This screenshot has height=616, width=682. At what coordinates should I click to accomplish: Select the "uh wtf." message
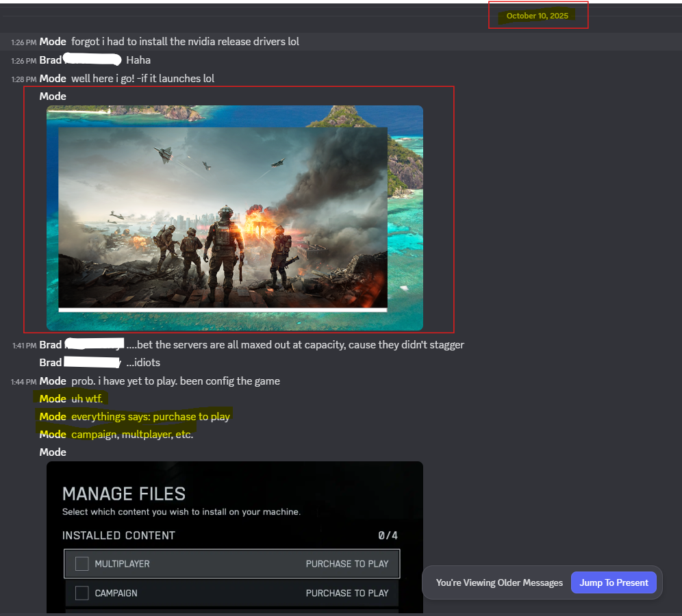pyautogui.click(x=90, y=399)
